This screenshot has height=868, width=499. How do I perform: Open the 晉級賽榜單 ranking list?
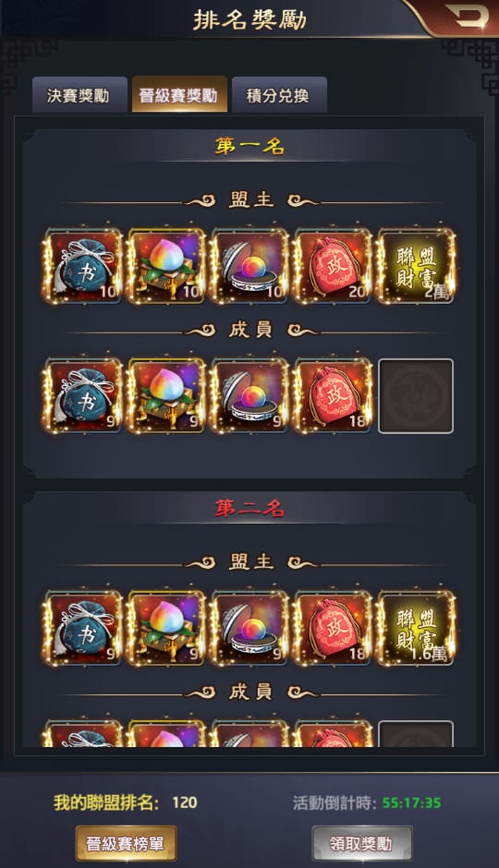126,843
